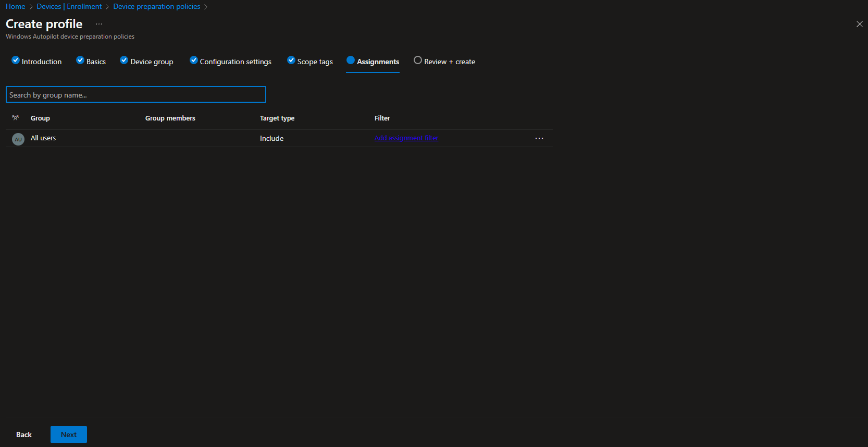
Task: Close the Create profile pane
Action: 860,24
